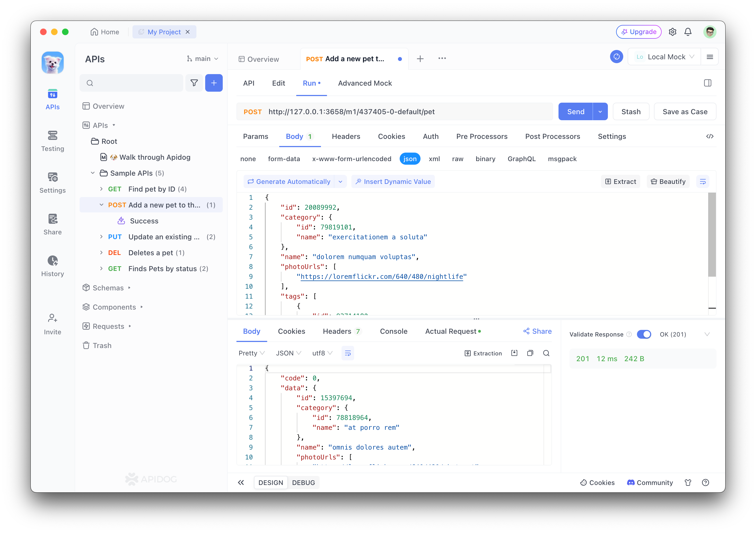The width and height of the screenshot is (756, 533).
Task: Copy response body with copy icon
Action: point(530,353)
